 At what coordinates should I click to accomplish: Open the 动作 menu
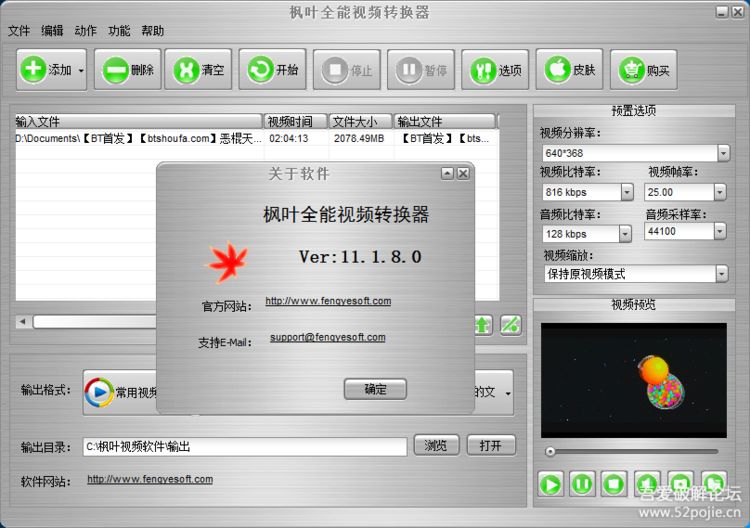point(86,31)
